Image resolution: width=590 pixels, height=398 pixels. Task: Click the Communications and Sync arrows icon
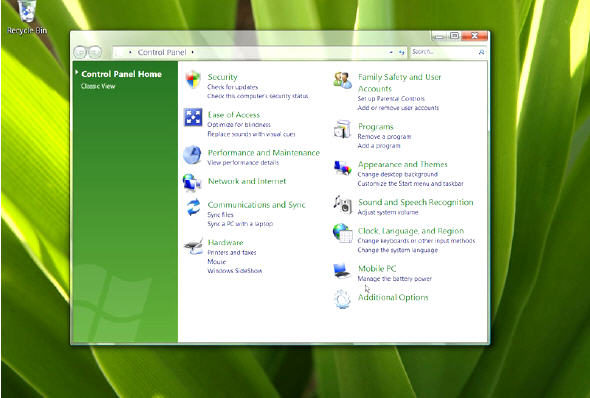click(x=193, y=207)
